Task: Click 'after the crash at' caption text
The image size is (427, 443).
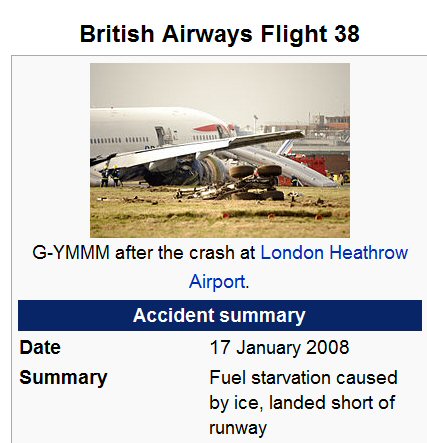Action: tap(185, 253)
